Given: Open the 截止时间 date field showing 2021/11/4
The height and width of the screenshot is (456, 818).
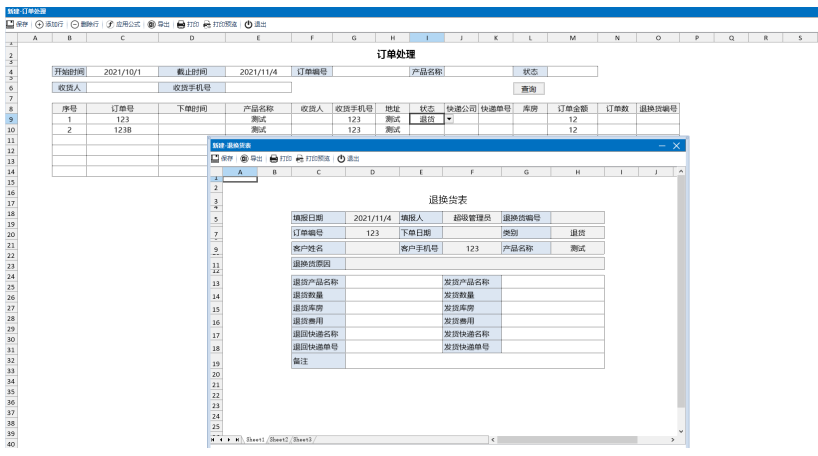Looking at the screenshot, I should 258,72.
